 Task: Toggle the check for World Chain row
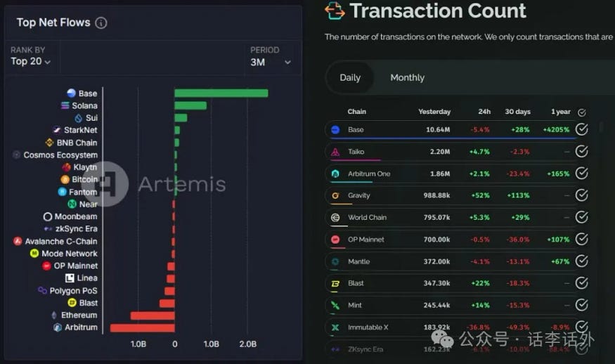(582, 217)
